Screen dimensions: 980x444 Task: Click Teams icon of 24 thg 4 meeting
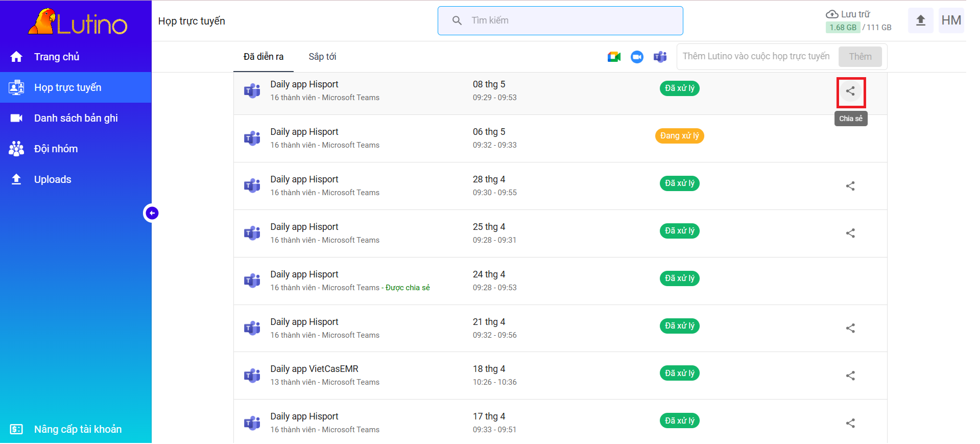tap(252, 281)
